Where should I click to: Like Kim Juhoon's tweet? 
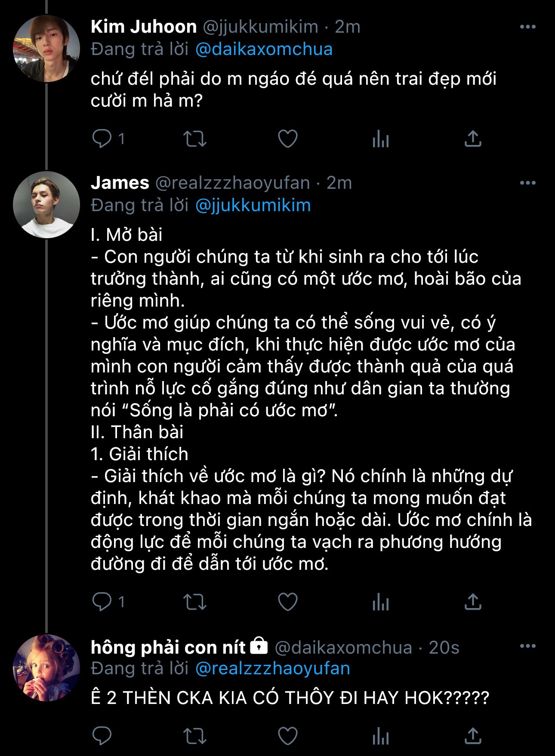point(288,139)
